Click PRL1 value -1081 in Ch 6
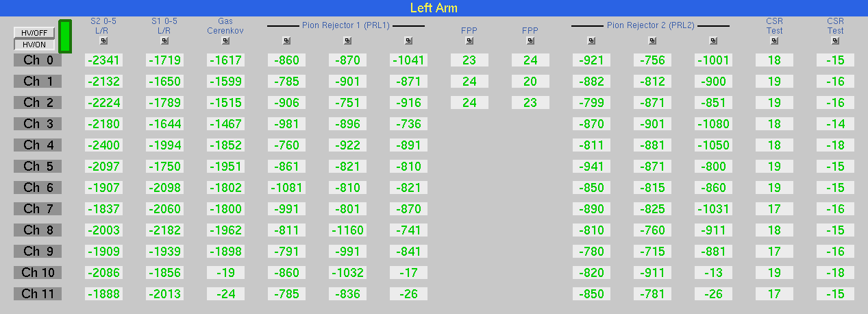868x314 pixels. [286, 188]
